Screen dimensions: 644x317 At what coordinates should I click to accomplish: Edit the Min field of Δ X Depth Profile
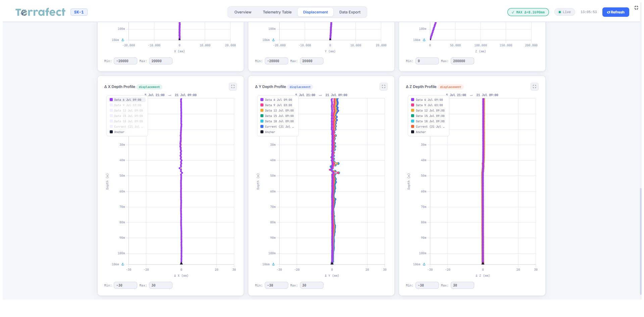tap(126, 285)
